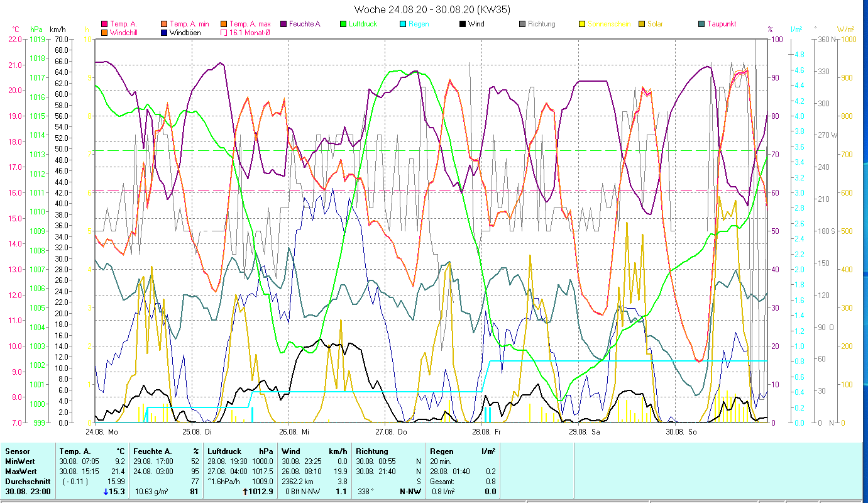This screenshot has width=868, height=503.
Task: Click the 24.08. Mo date label
Action: click(101, 432)
